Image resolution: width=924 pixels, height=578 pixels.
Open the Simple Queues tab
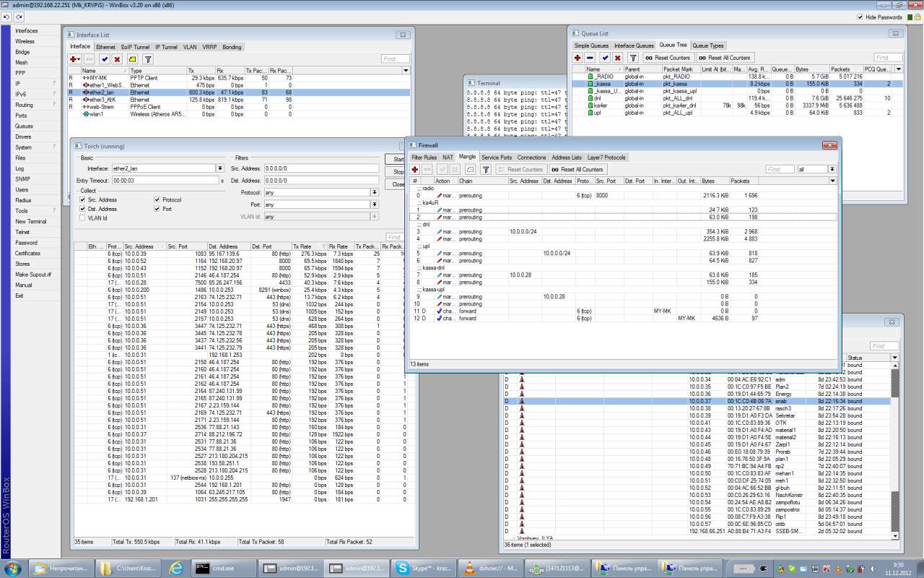tap(591, 46)
